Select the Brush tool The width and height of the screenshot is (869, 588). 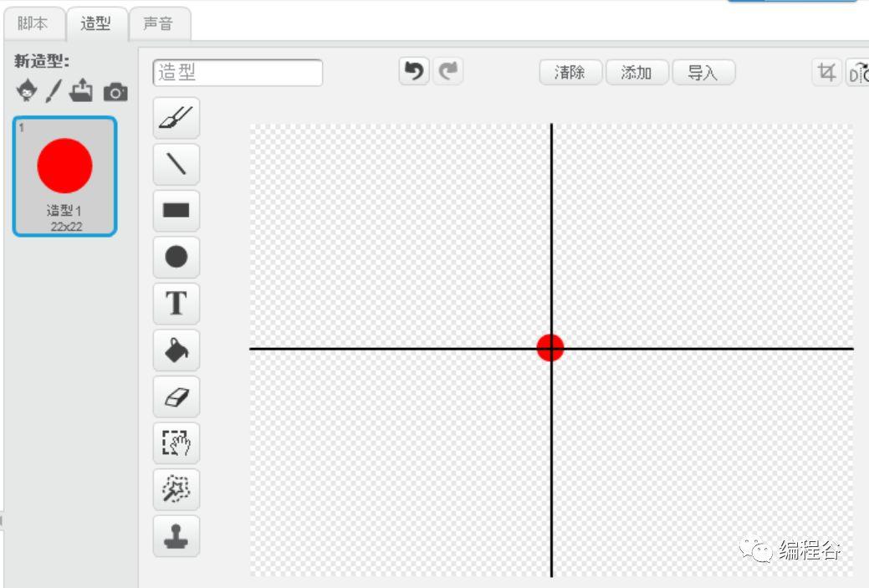(x=176, y=118)
